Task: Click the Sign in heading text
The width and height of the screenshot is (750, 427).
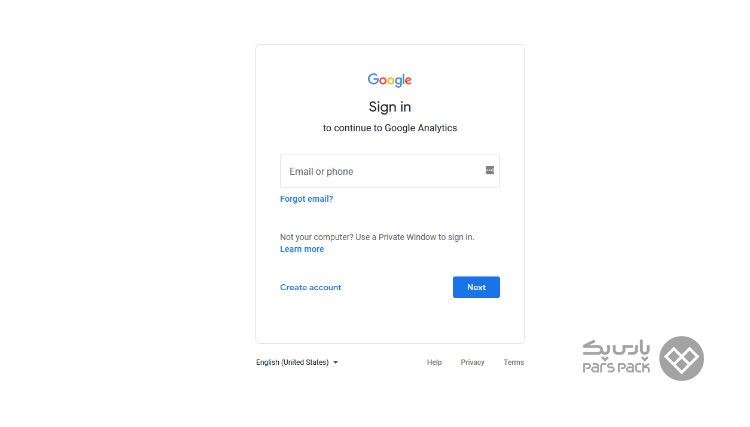Action: [x=390, y=107]
